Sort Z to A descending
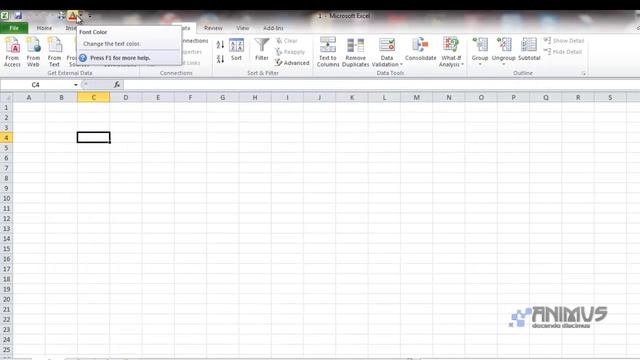The height and width of the screenshot is (360, 640). [x=220, y=59]
